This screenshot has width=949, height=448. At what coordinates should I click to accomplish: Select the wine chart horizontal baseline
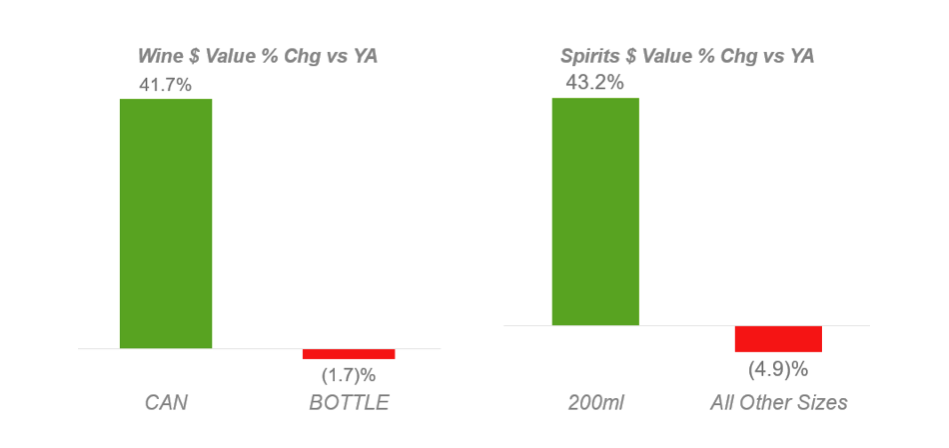[x=259, y=349]
